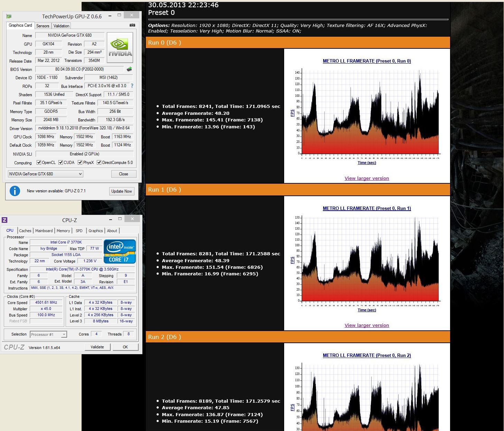Screen dimensions: 504x431
Task: Open the Processor #1 selection dropdown
Action: (x=48, y=334)
